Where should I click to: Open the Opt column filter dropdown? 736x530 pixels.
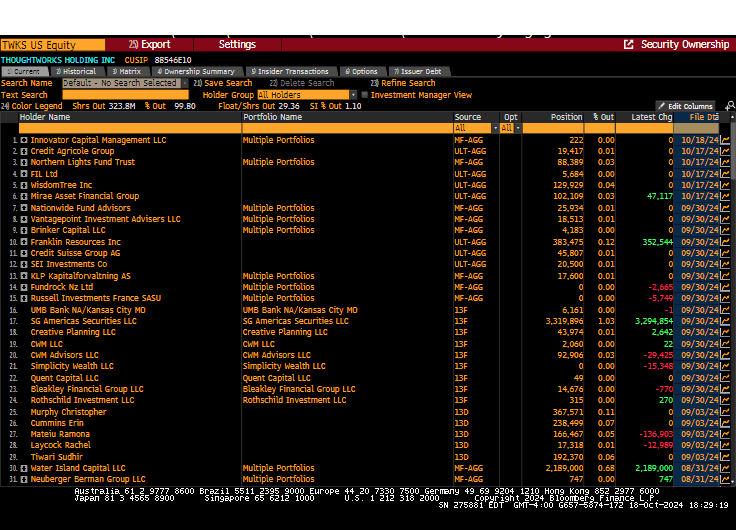(518, 128)
